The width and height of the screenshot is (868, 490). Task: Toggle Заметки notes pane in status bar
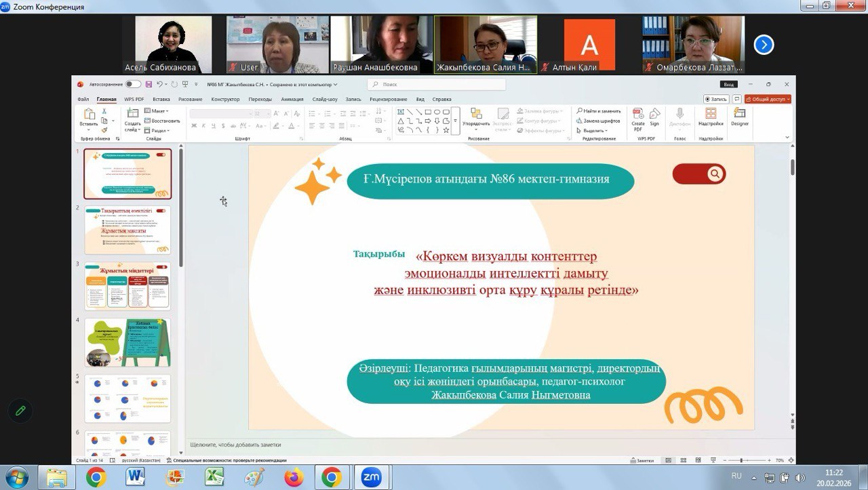pyautogui.click(x=642, y=461)
